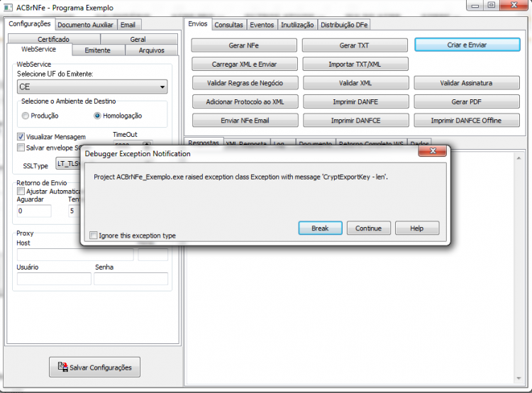This screenshot has width=532, height=393.
Task: Click the Gerar PDF button
Action: click(x=467, y=101)
